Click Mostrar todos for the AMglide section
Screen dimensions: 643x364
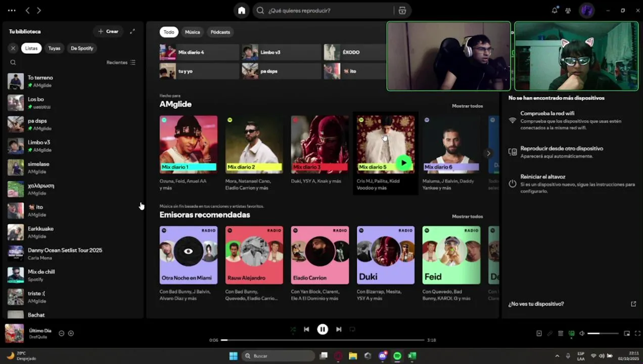[x=467, y=106]
